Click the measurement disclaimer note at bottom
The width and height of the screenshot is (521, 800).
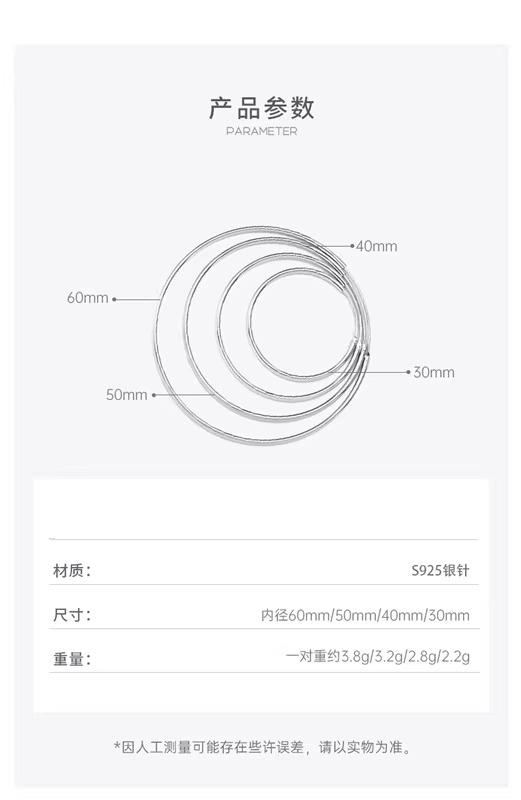click(261, 747)
